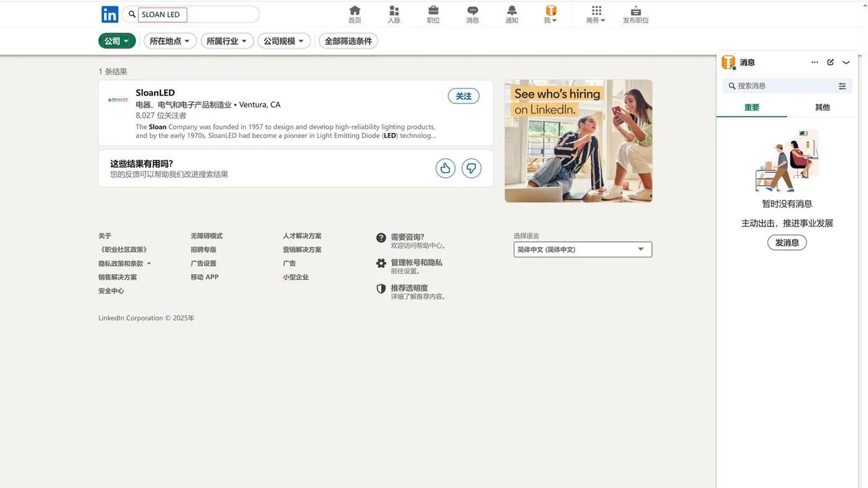Click the search magnifier icon

click(132, 14)
